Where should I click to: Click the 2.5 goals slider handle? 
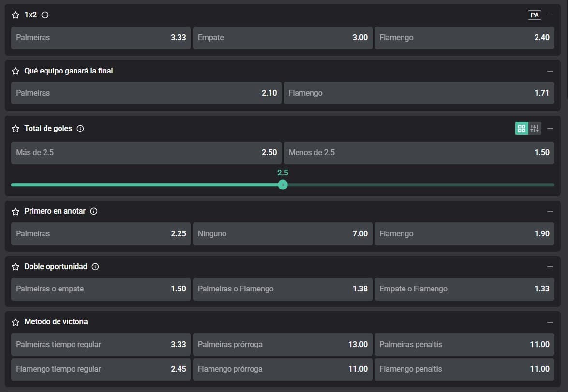tap(283, 185)
